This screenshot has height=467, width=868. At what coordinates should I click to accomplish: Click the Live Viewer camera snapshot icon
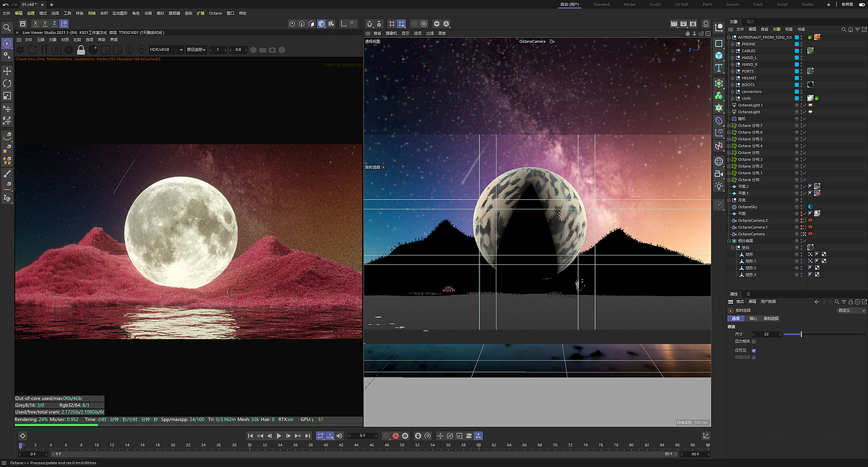tap(272, 49)
